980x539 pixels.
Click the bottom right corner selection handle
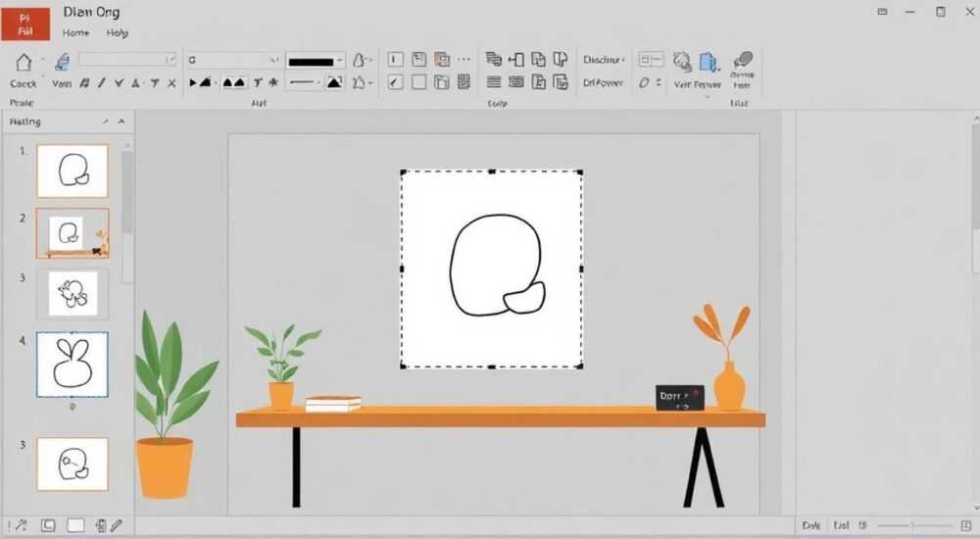[580, 367]
